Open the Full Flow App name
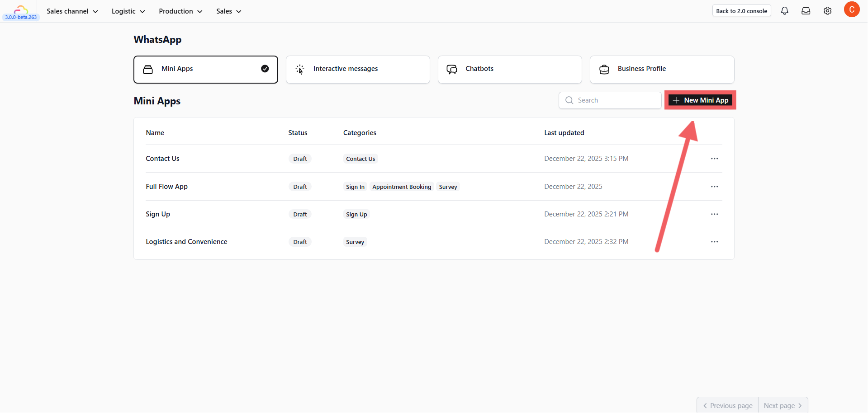Screen dimensions: 868x413 click(166, 187)
